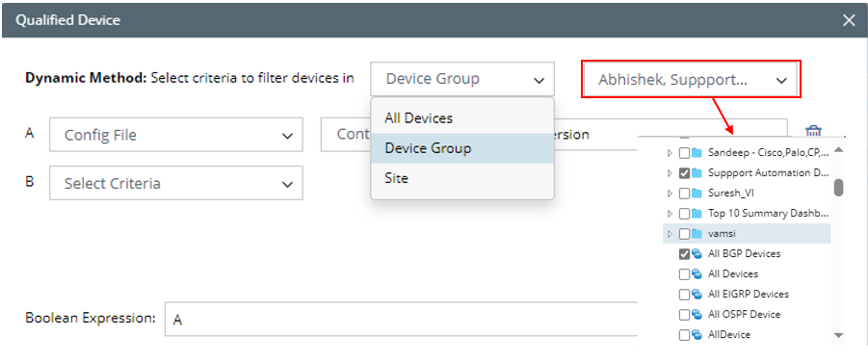Click the AllDevice group icon
The height and width of the screenshot is (362, 868).
[697, 334]
